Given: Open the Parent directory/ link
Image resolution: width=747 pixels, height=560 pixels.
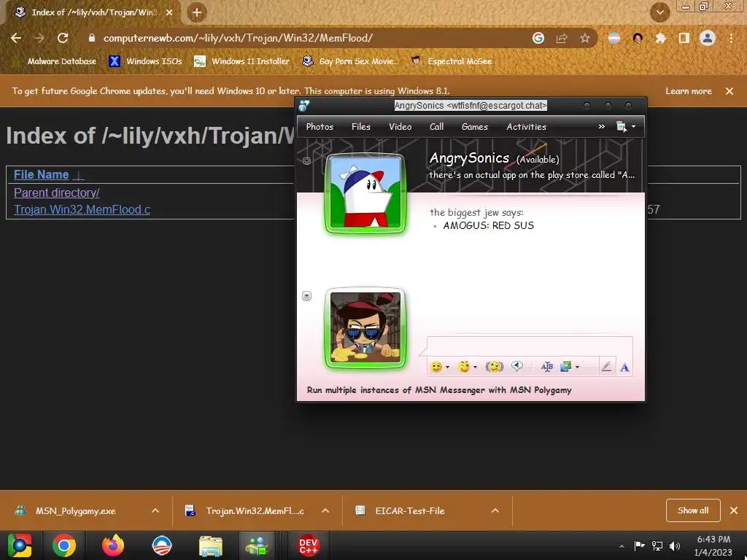Looking at the screenshot, I should (57, 192).
